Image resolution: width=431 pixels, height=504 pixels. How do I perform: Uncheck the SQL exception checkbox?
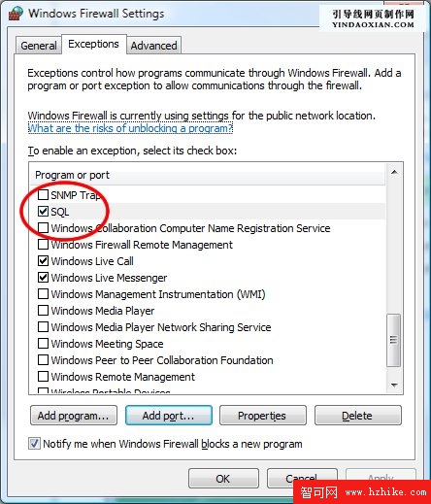pyautogui.click(x=43, y=212)
